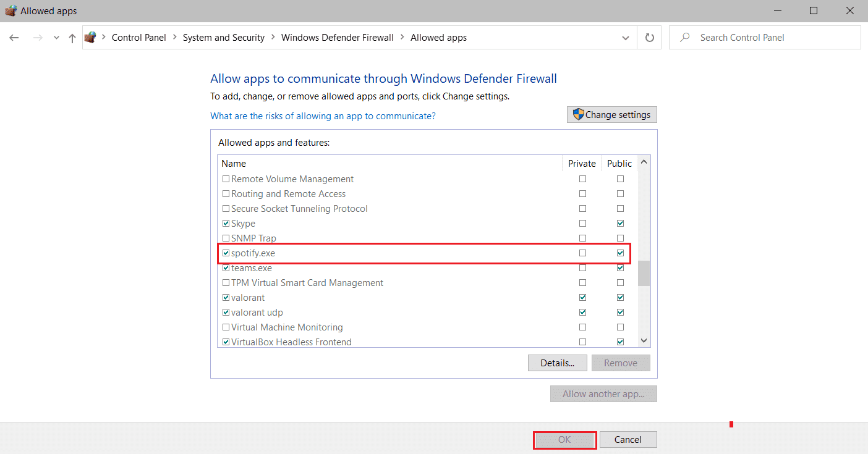Refresh the Allowed apps page
The image size is (868, 454).
[x=649, y=38]
